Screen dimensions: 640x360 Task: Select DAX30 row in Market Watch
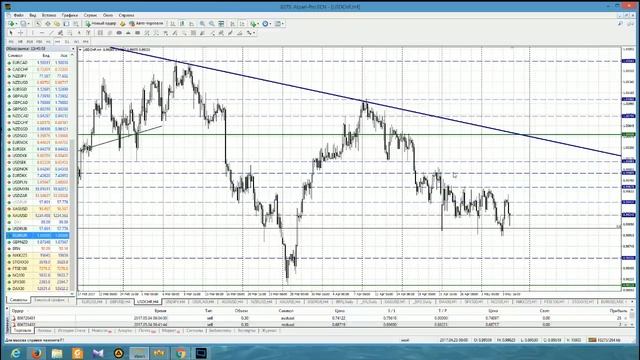coord(38,288)
